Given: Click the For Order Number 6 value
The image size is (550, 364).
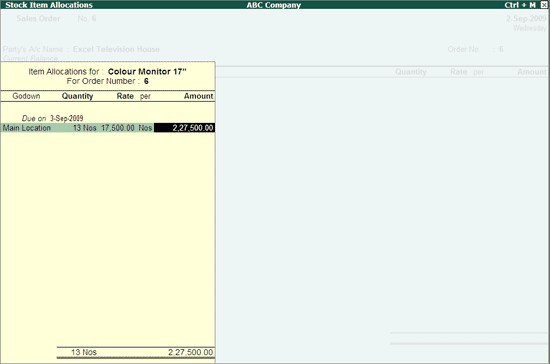Looking at the screenshot, I should tap(146, 81).
